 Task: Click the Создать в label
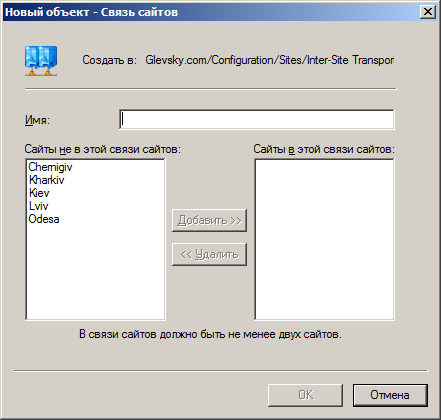click(109, 60)
